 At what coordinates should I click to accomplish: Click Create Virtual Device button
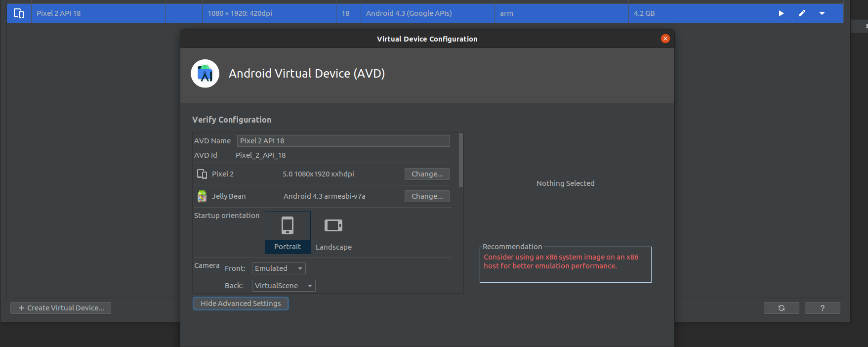61,308
